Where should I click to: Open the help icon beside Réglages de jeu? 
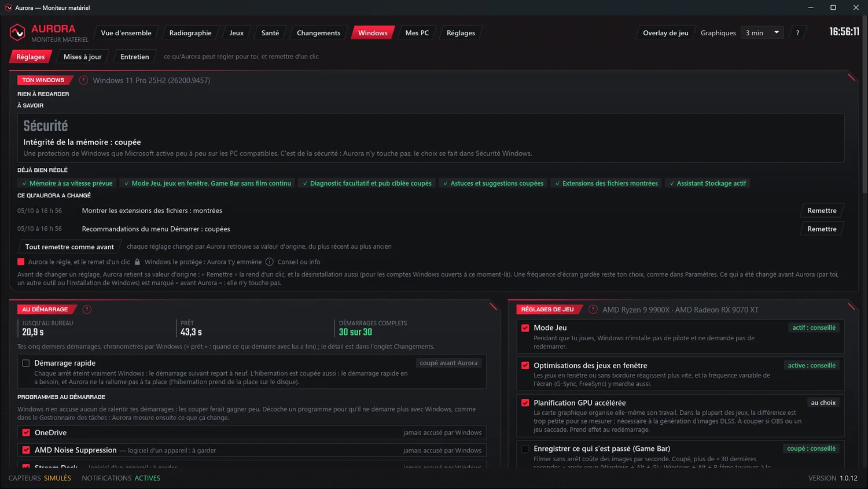coord(593,310)
